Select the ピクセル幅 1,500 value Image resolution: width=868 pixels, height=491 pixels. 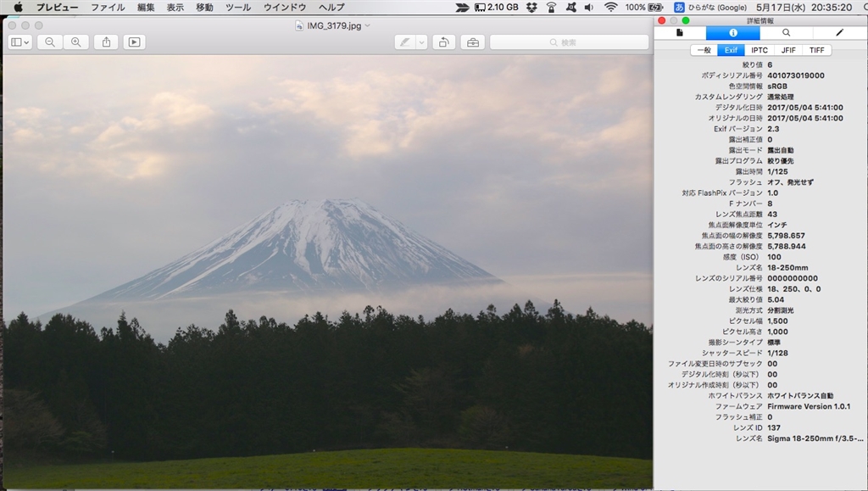[777, 321]
